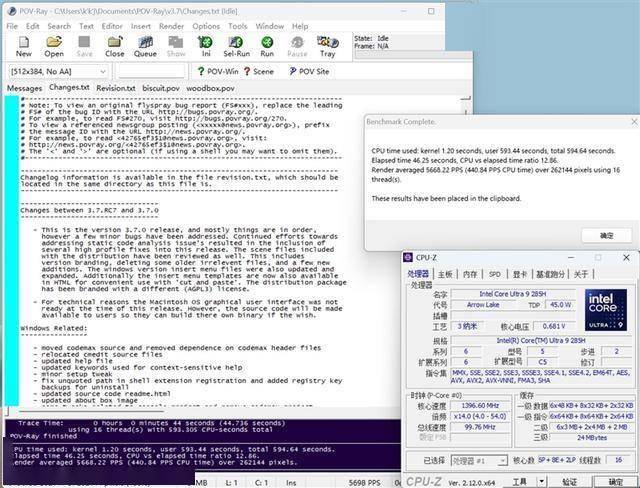
Task: Click the CPU-Z 工具 tools button
Action: pyautogui.click(x=519, y=482)
